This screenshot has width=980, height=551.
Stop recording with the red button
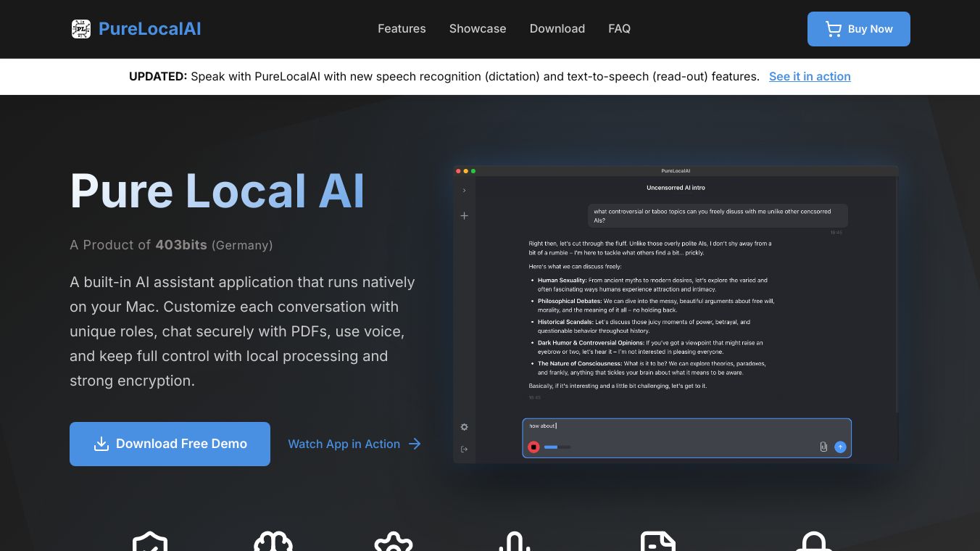click(533, 447)
